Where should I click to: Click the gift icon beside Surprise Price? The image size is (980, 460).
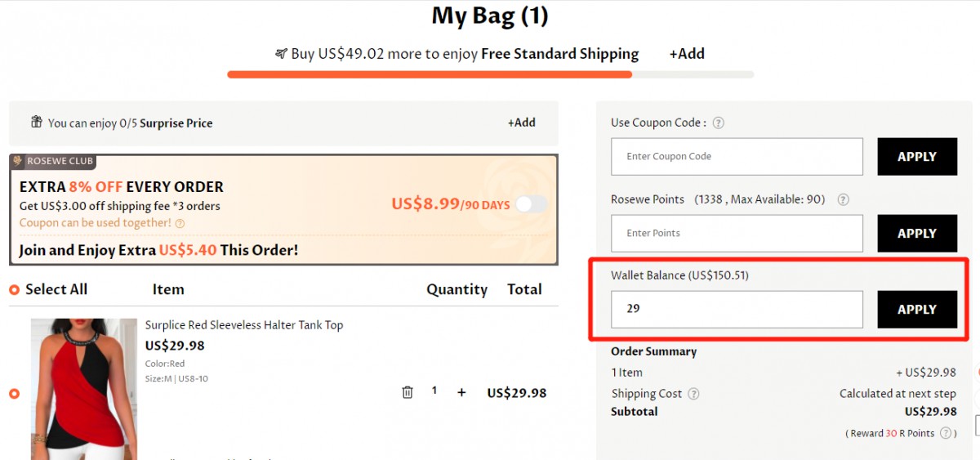[36, 123]
